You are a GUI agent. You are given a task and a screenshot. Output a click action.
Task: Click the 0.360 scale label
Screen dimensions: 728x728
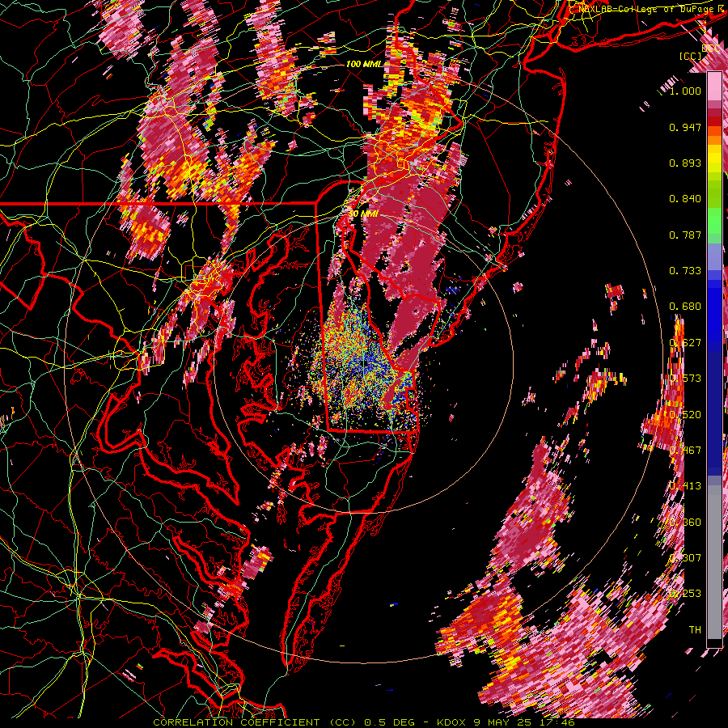(685, 522)
